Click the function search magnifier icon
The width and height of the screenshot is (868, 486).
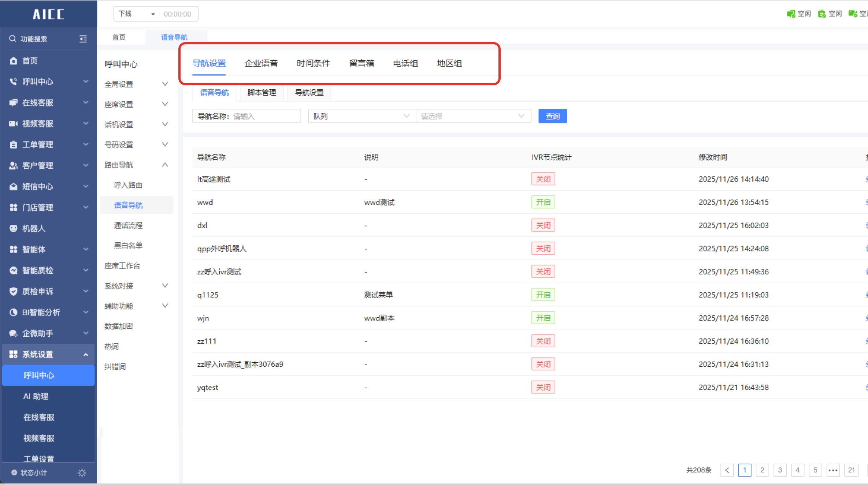(x=12, y=39)
